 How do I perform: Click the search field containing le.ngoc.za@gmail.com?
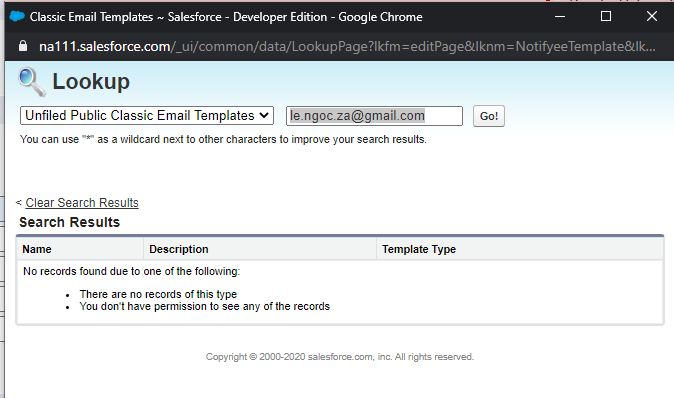(374, 116)
